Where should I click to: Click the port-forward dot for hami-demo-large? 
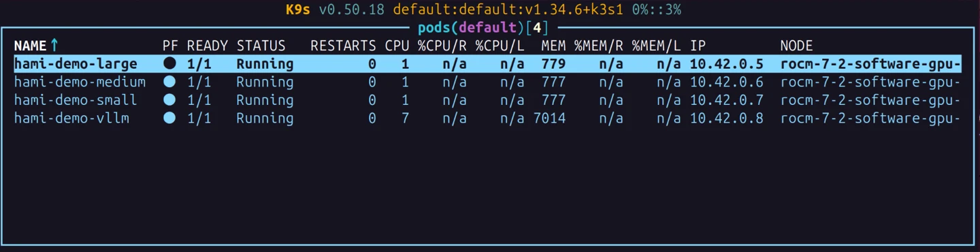point(169,63)
